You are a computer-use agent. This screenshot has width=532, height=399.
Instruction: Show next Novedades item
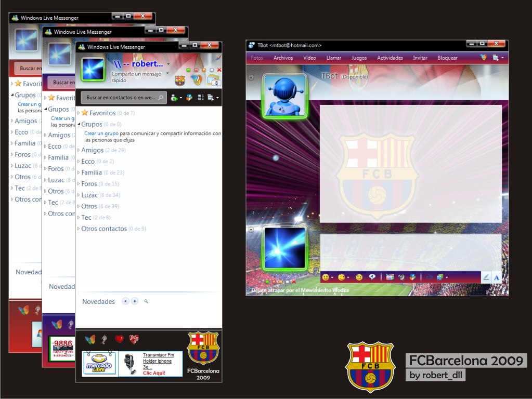[135, 301]
